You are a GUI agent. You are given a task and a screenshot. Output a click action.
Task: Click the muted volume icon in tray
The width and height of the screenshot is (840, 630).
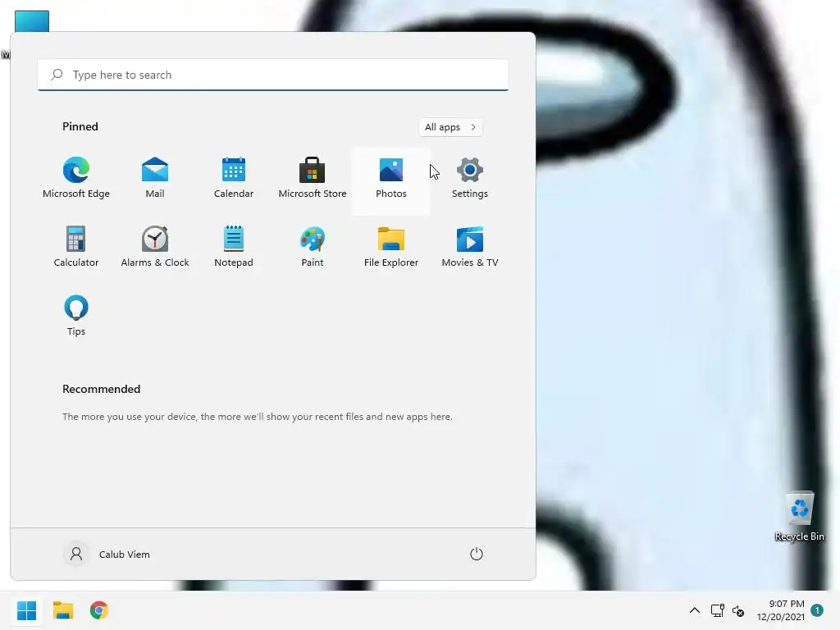pos(738,610)
